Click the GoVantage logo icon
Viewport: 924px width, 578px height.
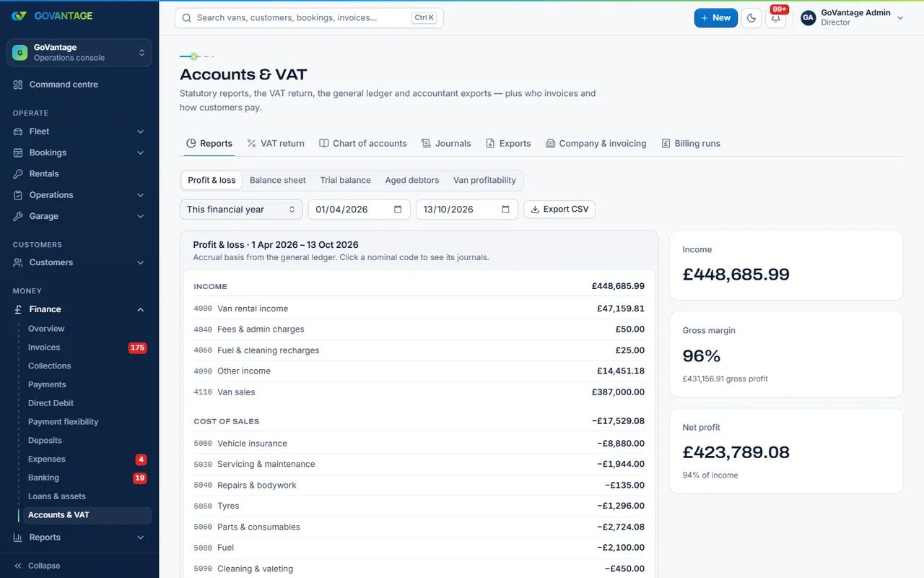(x=19, y=16)
